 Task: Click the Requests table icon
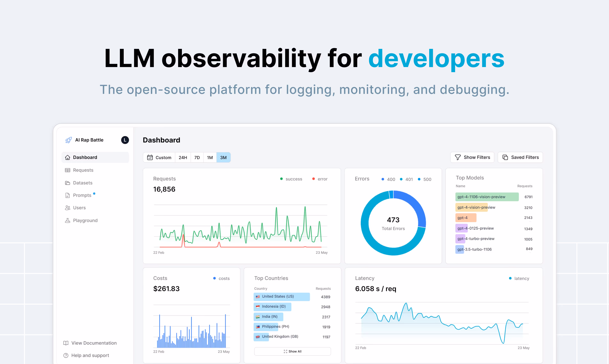(x=67, y=170)
